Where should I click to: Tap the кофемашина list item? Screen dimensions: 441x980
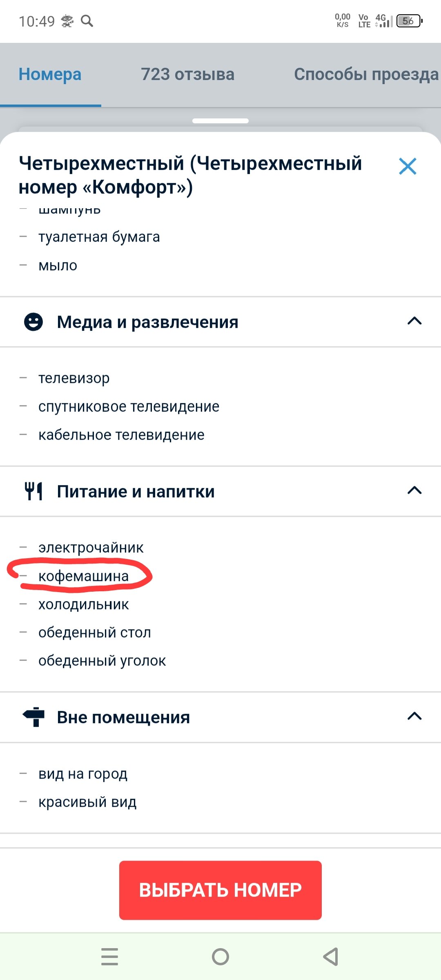pos(84,576)
